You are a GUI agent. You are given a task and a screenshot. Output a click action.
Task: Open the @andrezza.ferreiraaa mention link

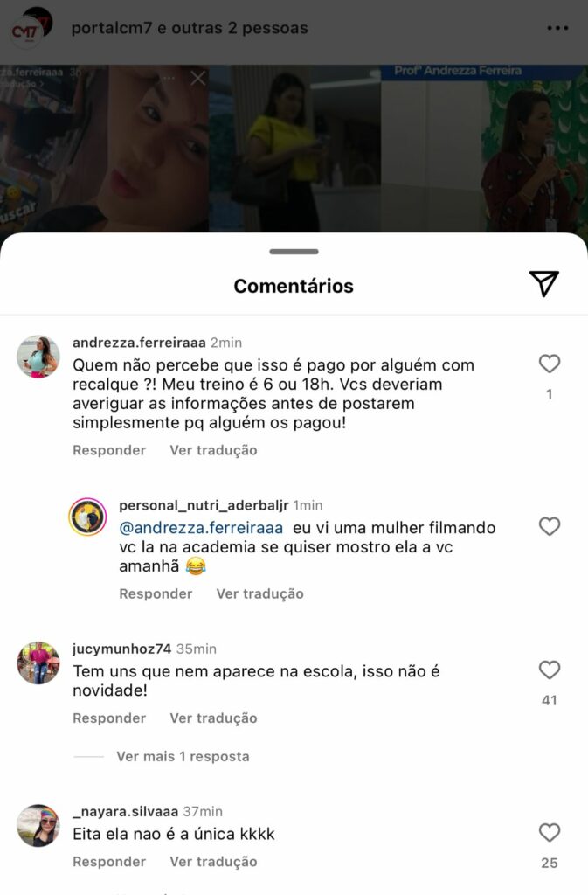click(201, 527)
